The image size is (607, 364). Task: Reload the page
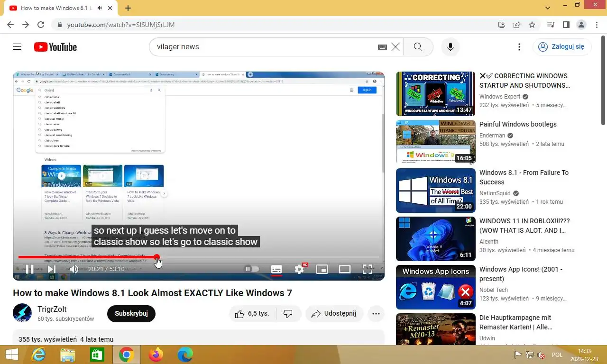tap(41, 25)
